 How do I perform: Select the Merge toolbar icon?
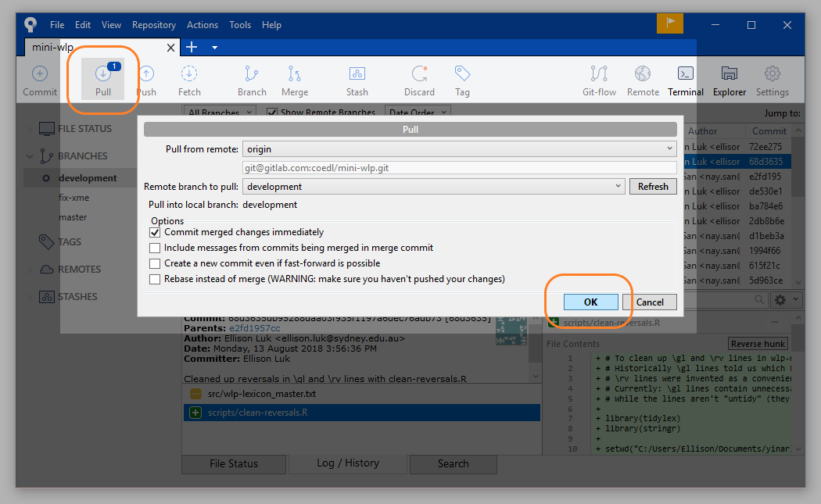(295, 73)
